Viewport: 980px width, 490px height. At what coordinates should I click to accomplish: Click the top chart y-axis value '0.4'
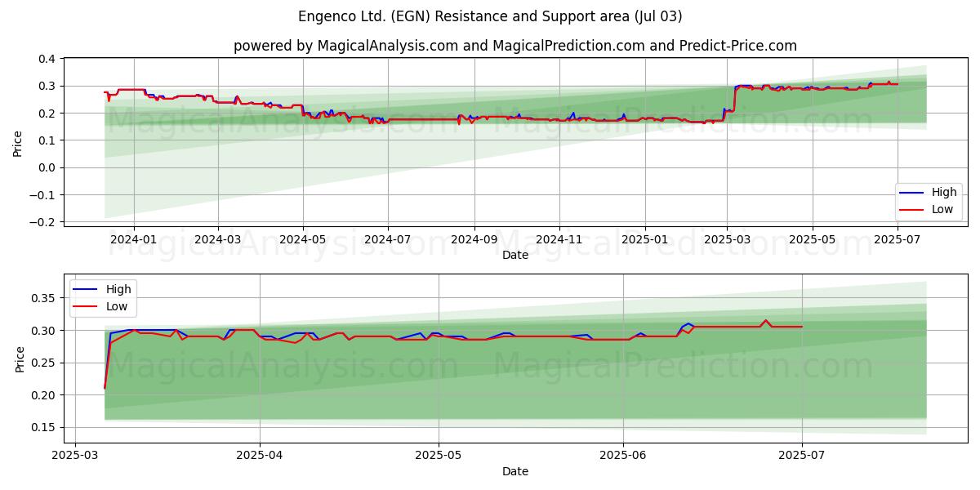click(x=47, y=59)
